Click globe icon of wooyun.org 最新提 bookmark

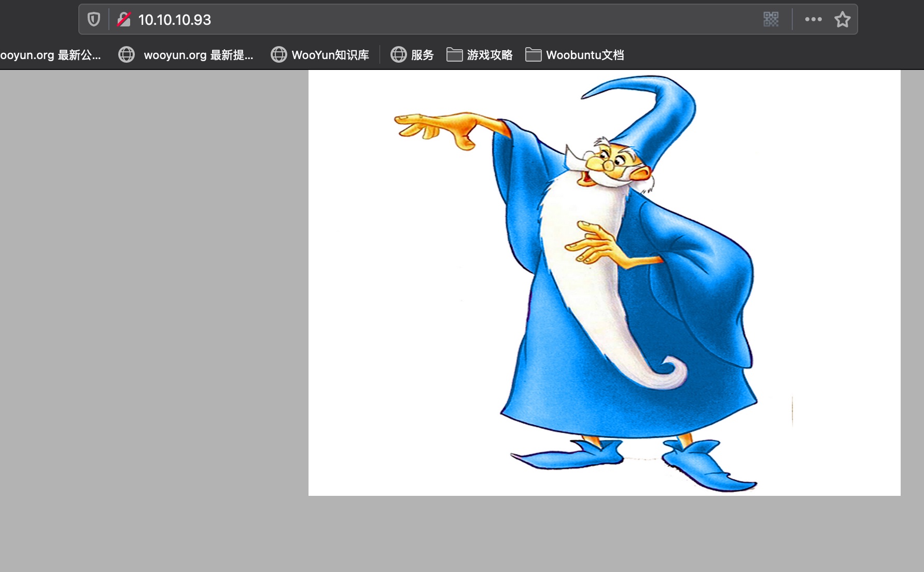tap(127, 54)
